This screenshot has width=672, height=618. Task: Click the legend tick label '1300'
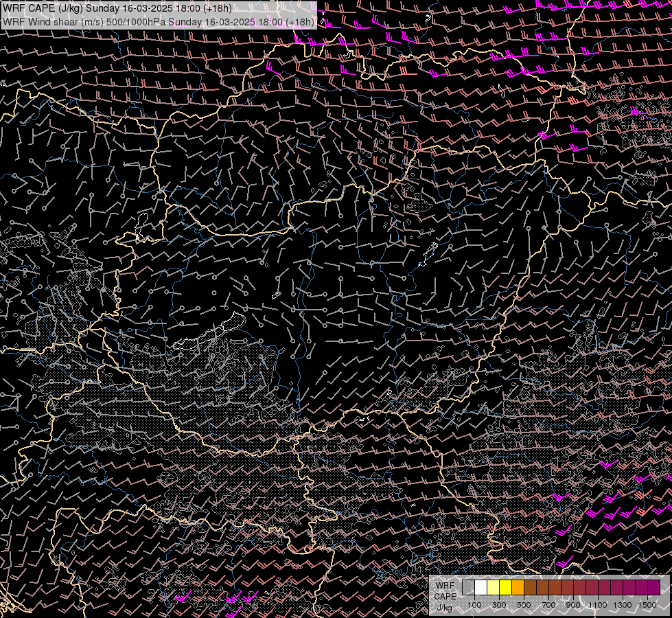(623, 605)
